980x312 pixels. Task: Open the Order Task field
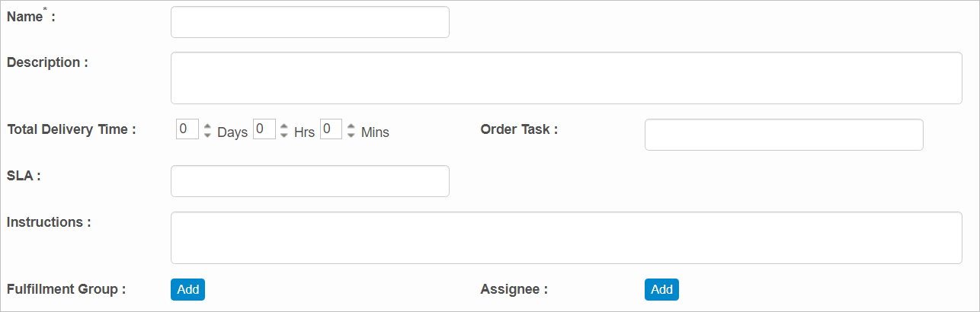click(783, 135)
